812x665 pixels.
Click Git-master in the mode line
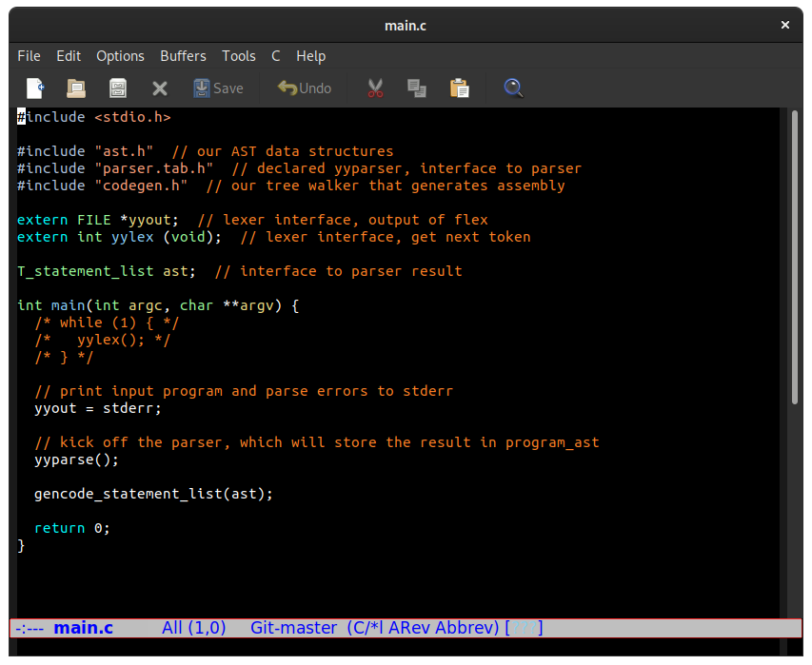click(x=293, y=628)
